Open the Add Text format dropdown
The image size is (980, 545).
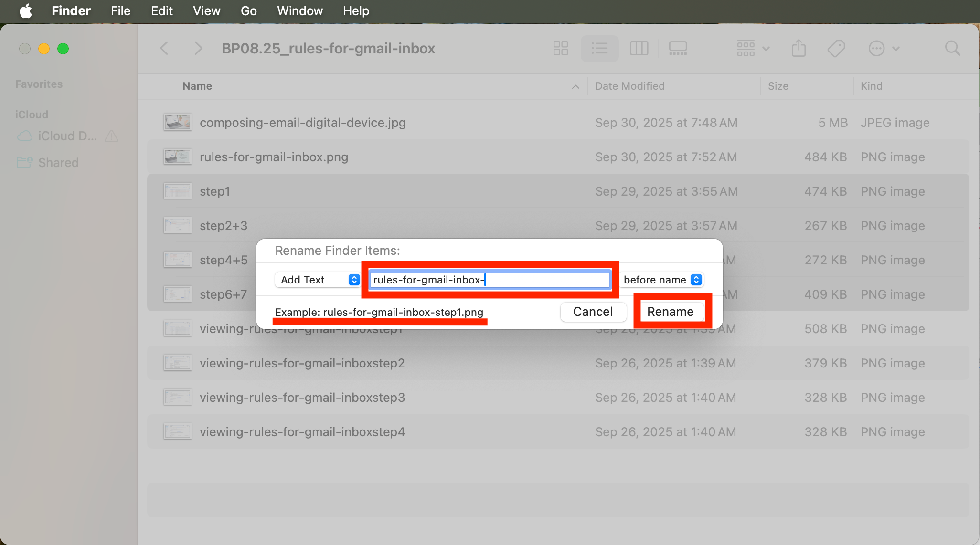(x=317, y=280)
